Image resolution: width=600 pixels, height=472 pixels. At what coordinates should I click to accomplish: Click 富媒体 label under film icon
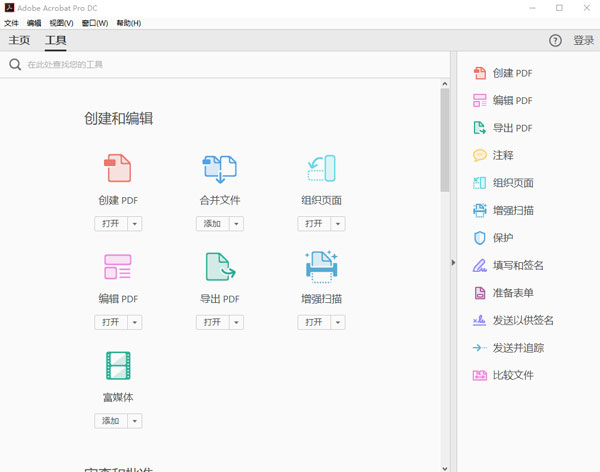(118, 397)
